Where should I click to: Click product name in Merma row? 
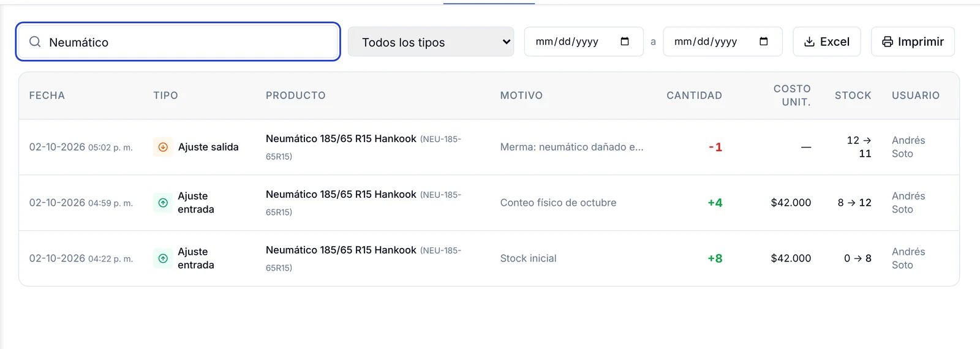[x=341, y=139]
